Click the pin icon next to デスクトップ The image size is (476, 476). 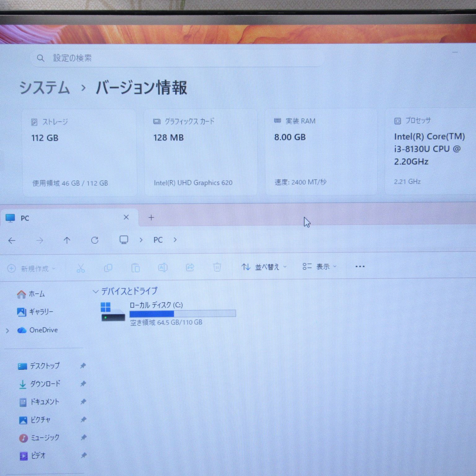point(83,366)
